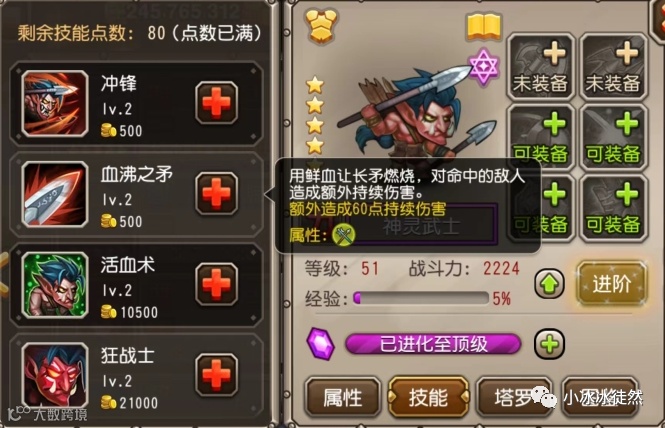Screen dimensions: 665x428
Task: Select the 血沸之矛 spear skill portrait
Action: pos(55,194)
